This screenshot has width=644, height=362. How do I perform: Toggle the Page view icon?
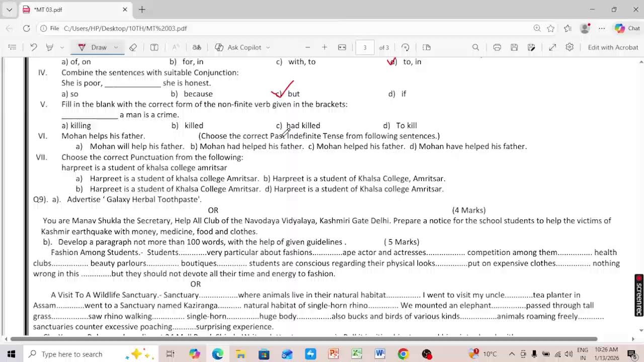click(427, 47)
